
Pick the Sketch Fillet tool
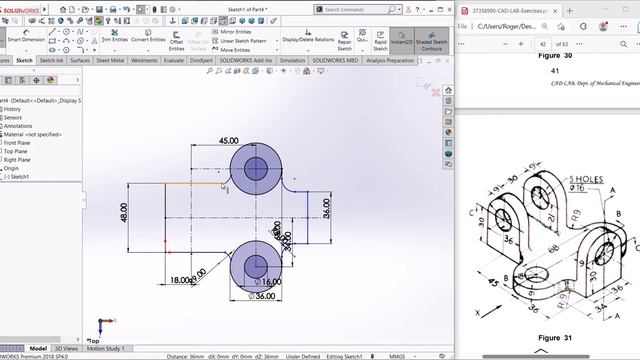(x=80, y=50)
